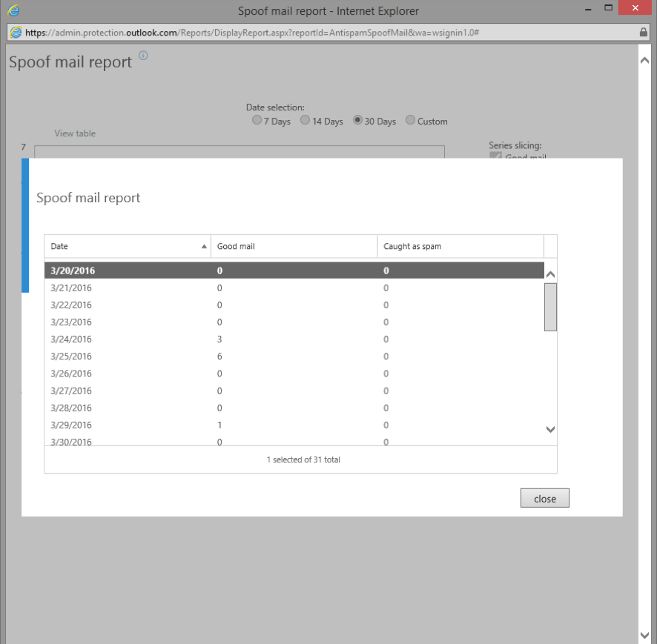Click the Internet Explorer page icon in address bar
Image resolution: width=657 pixels, height=644 pixels.
(x=15, y=33)
